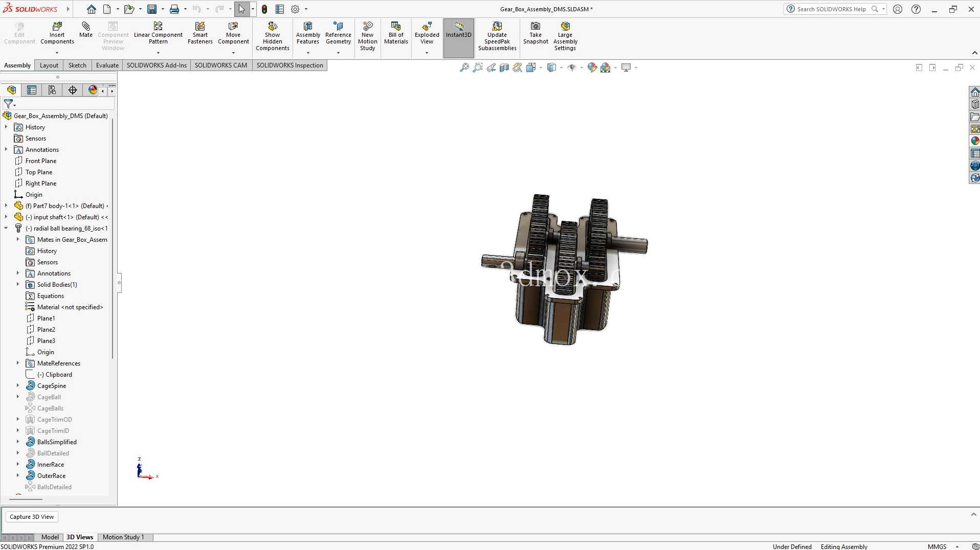This screenshot has height=550, width=980.
Task: Click Dynamic Annotation Views icon
Action: (x=518, y=67)
